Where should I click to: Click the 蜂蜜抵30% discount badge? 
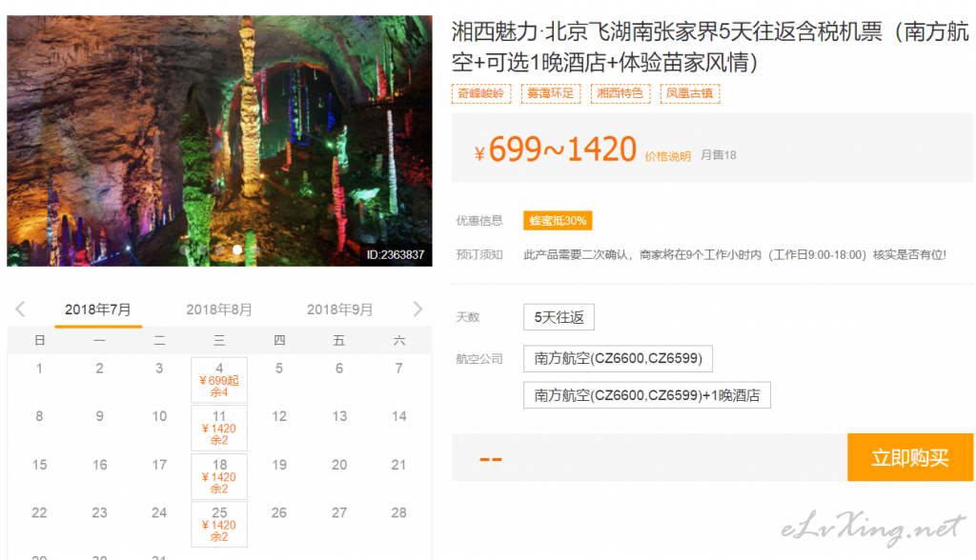click(x=558, y=221)
